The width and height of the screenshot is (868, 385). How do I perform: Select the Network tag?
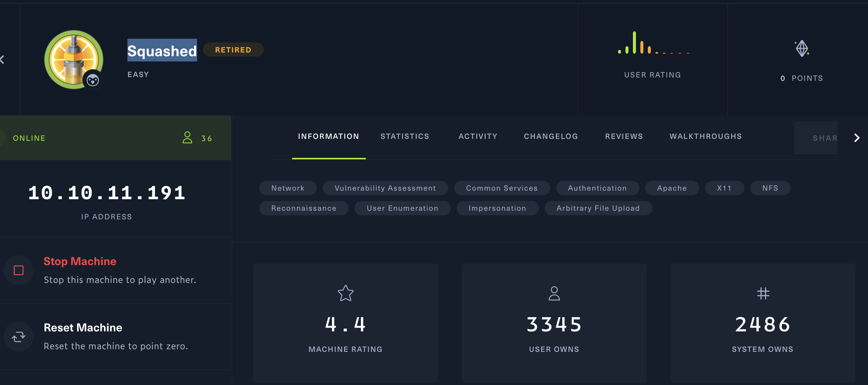288,188
